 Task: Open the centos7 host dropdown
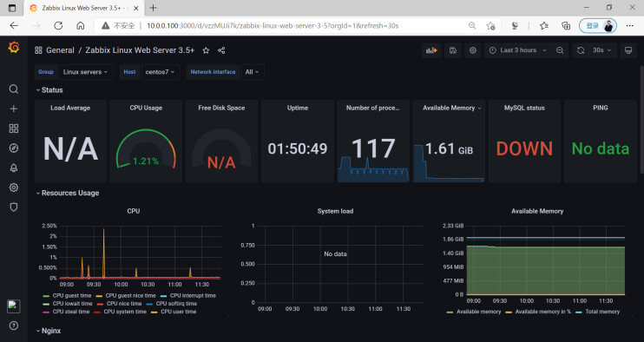160,72
